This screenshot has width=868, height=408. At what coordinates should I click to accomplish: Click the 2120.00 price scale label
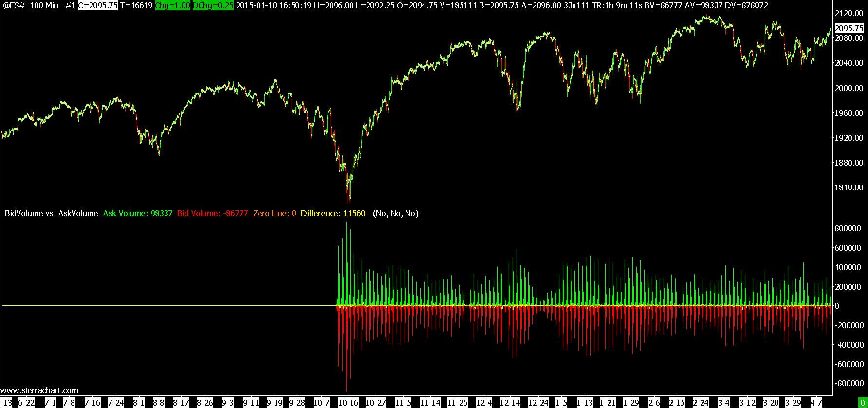coord(849,13)
